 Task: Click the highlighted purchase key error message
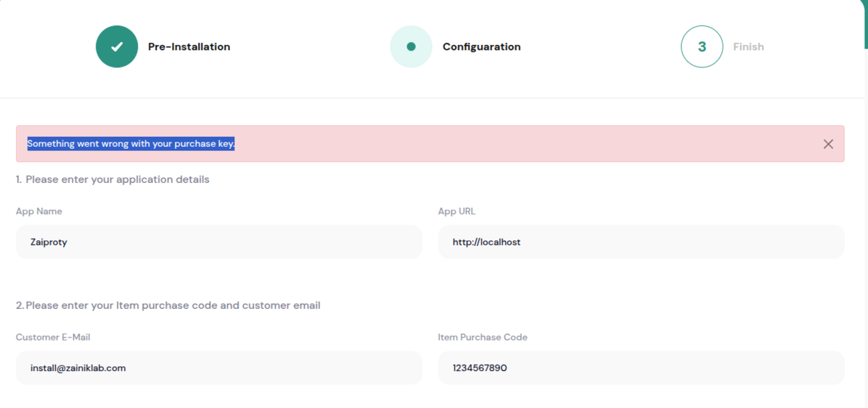(131, 143)
